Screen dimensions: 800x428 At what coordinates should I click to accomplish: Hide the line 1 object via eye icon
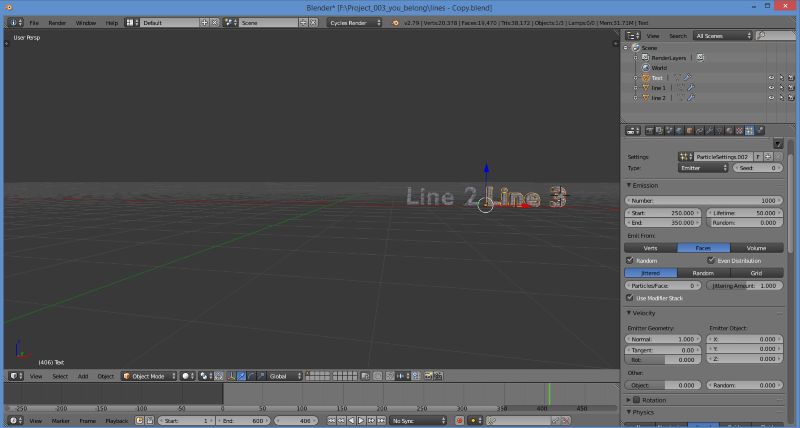(x=771, y=88)
